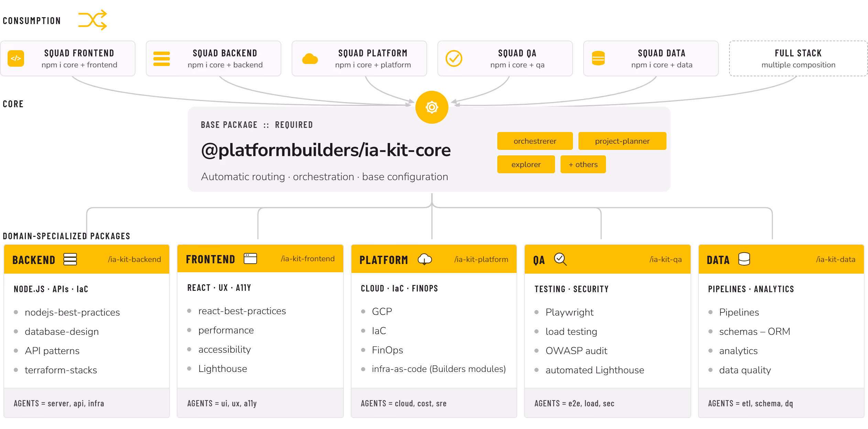Viewport: 868px width, 429px height.
Task: Click the cloud download icon in Platform header
Action: point(425,259)
